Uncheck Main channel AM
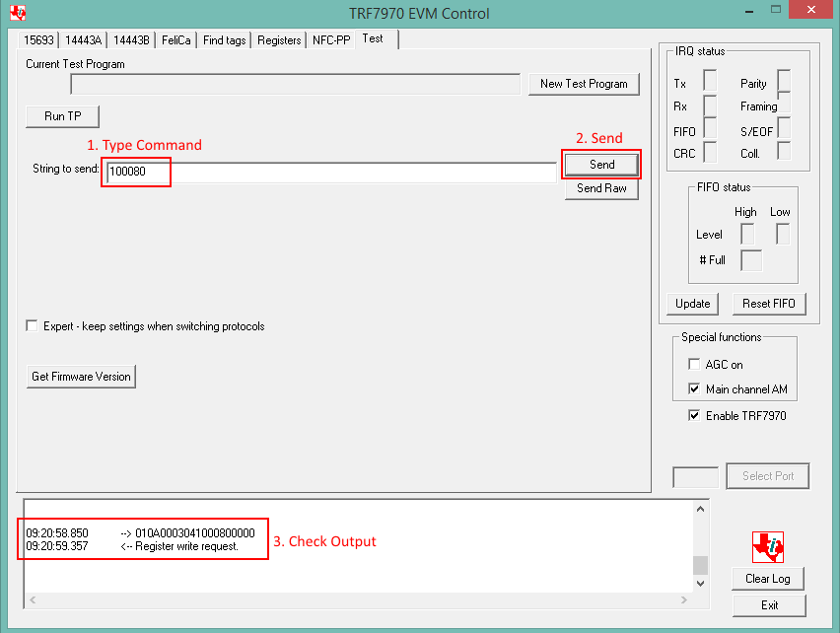The height and width of the screenshot is (633, 840). [694, 388]
